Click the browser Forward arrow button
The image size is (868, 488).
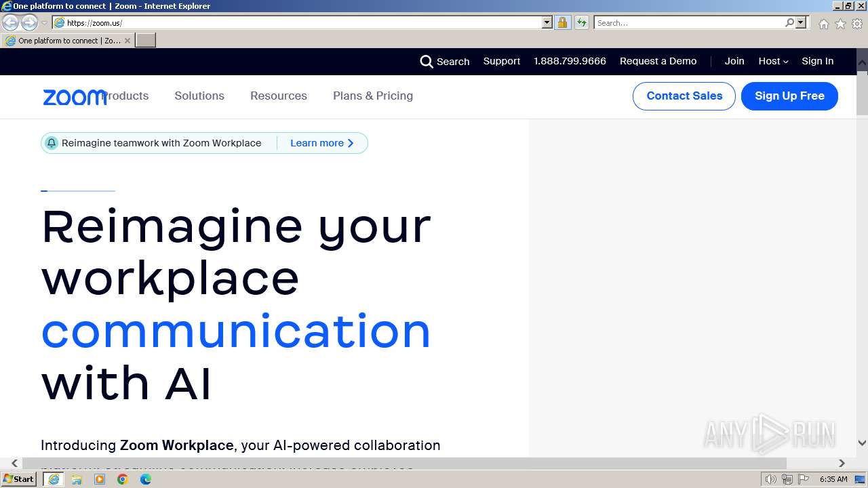point(29,22)
